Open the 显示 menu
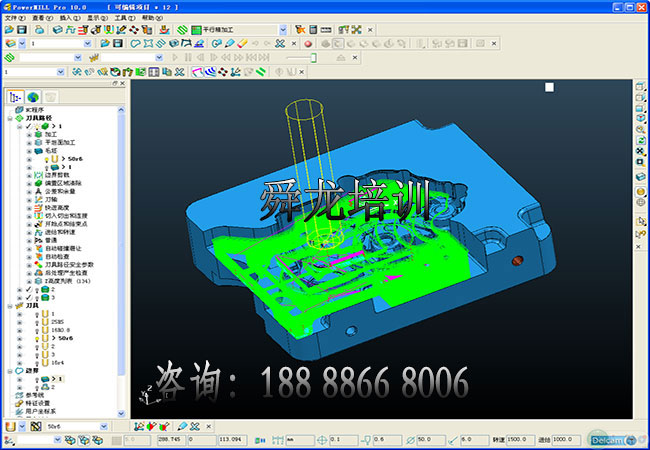This screenshot has width=650, height=450. tap(97, 18)
